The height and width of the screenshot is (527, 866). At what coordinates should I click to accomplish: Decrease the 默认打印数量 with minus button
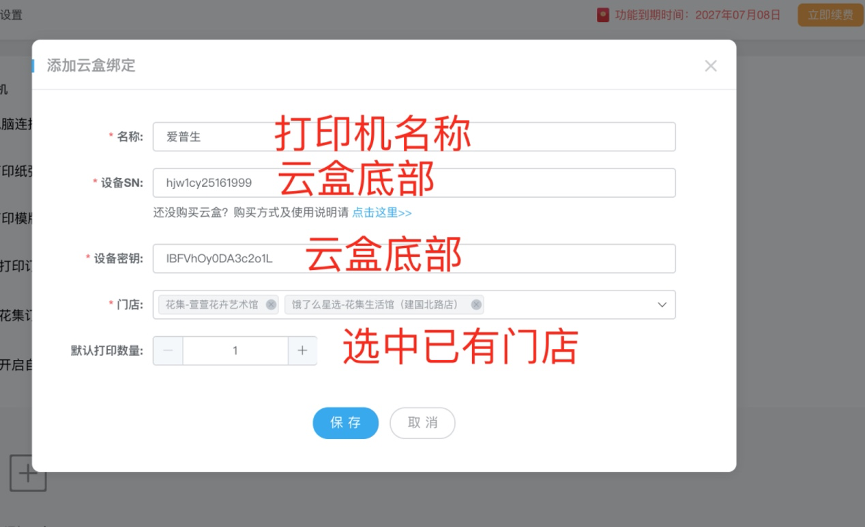point(168,351)
